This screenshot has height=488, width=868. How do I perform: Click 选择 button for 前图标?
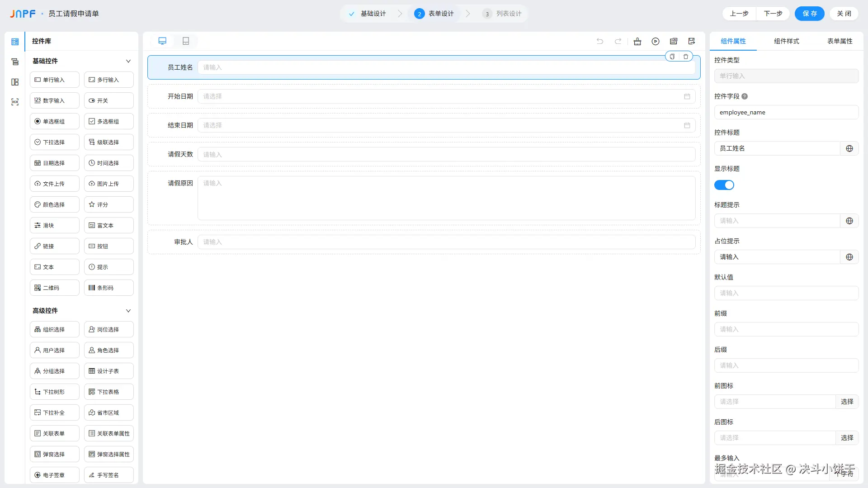(x=847, y=402)
